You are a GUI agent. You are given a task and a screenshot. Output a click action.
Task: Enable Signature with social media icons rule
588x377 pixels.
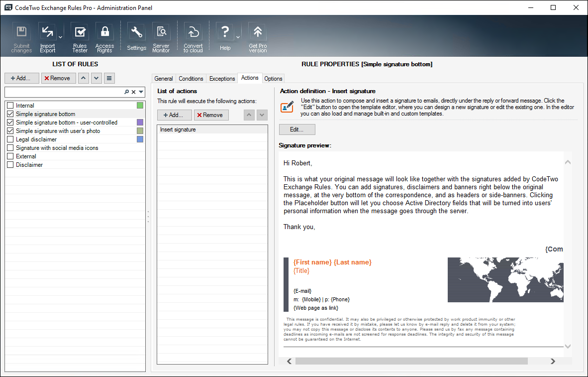click(x=10, y=147)
